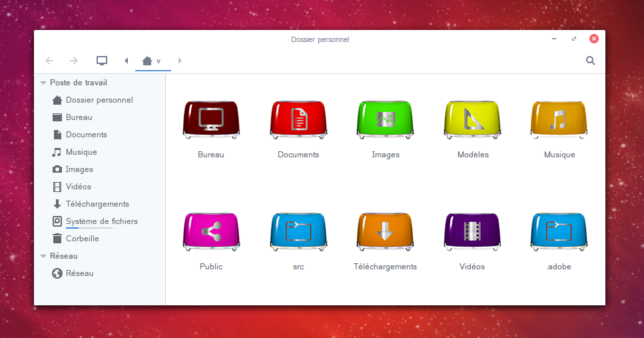Select Musique in the sidebar
The height and width of the screenshot is (338, 644).
pyautogui.click(x=75, y=152)
